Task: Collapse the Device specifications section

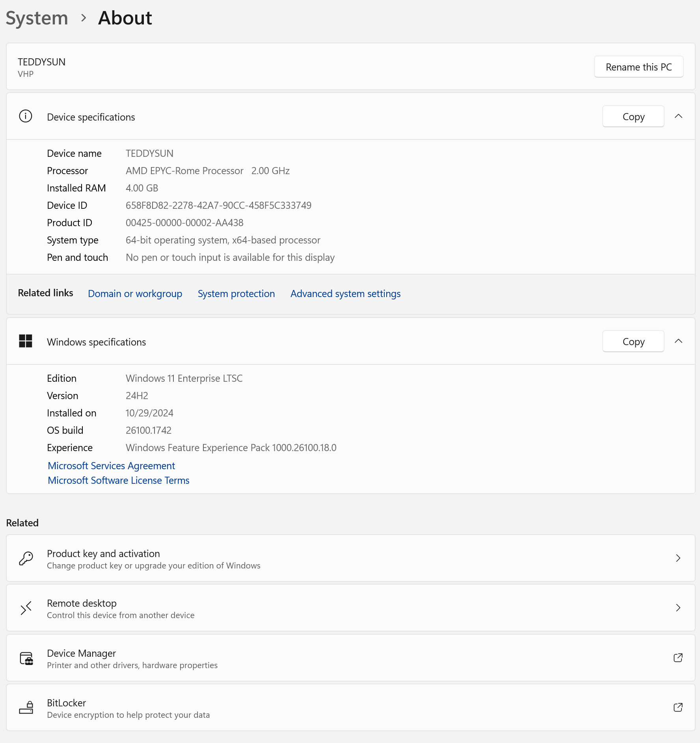Action: click(x=678, y=116)
